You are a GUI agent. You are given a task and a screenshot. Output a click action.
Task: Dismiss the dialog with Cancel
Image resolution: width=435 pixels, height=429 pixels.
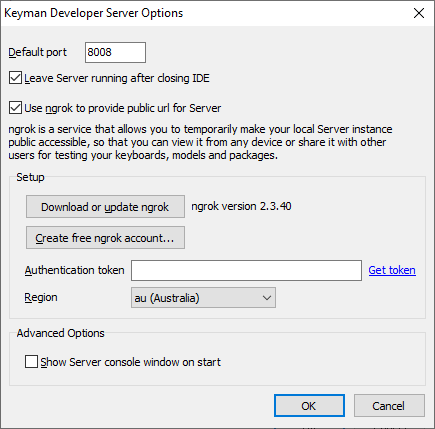pyautogui.click(x=389, y=406)
